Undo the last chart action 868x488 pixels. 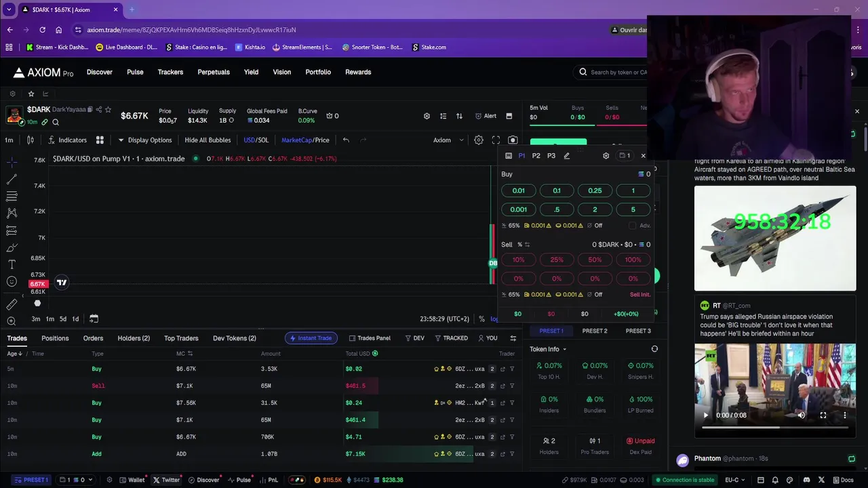point(346,140)
